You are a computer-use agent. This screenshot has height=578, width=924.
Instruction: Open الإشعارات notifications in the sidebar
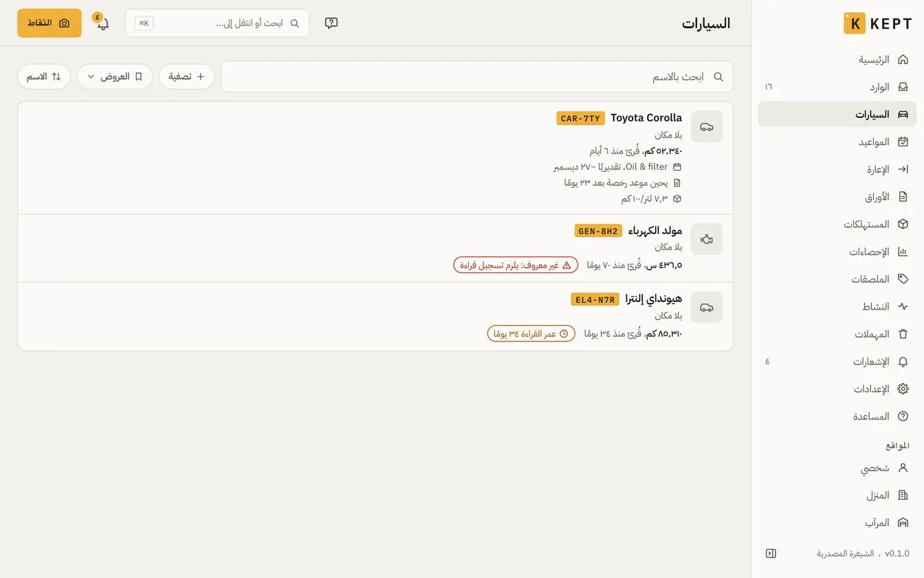837,361
